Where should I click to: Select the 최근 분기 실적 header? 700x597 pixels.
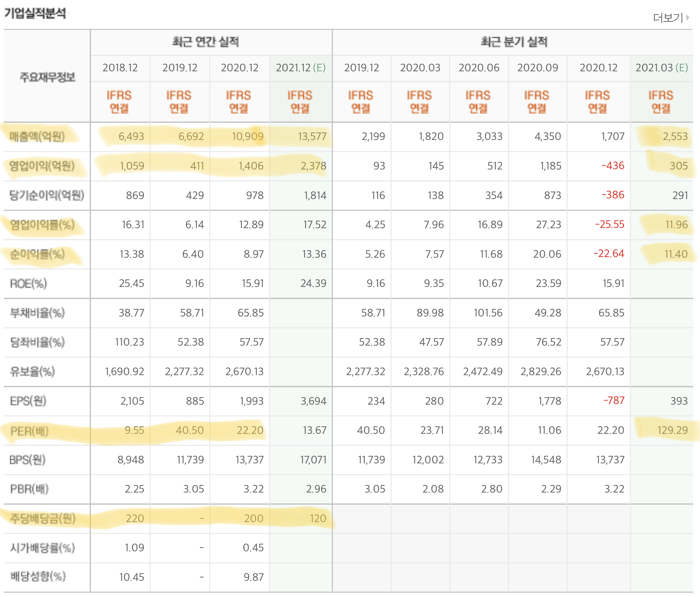click(514, 42)
